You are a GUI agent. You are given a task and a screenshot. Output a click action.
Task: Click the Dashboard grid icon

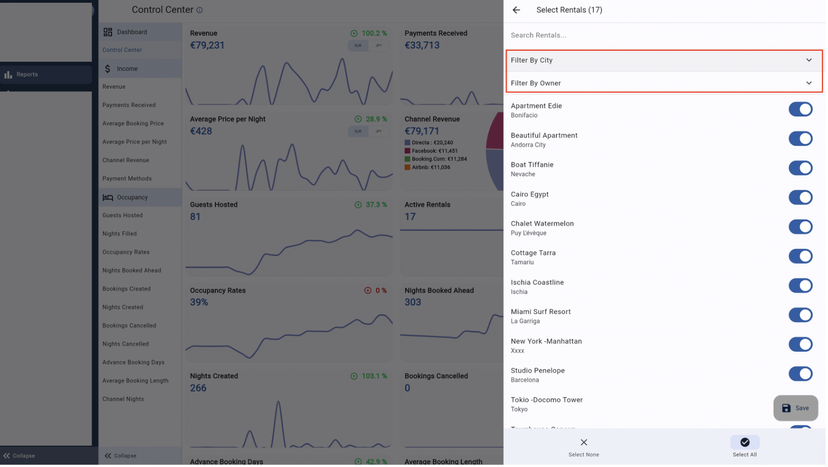(x=108, y=32)
